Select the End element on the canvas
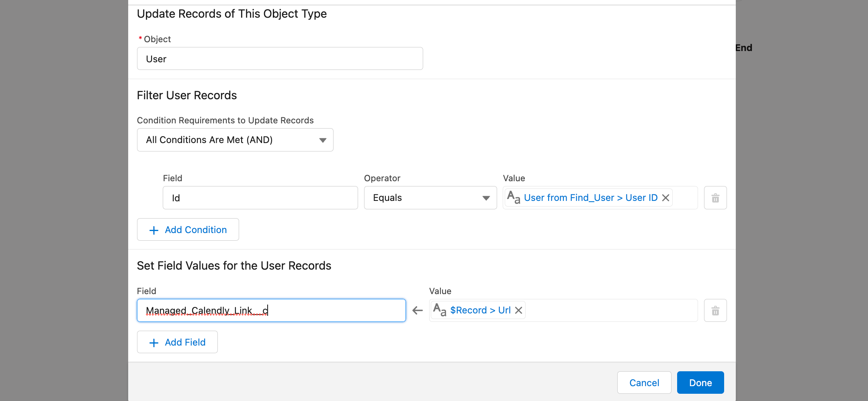Image resolution: width=868 pixels, height=401 pixels. click(x=744, y=48)
